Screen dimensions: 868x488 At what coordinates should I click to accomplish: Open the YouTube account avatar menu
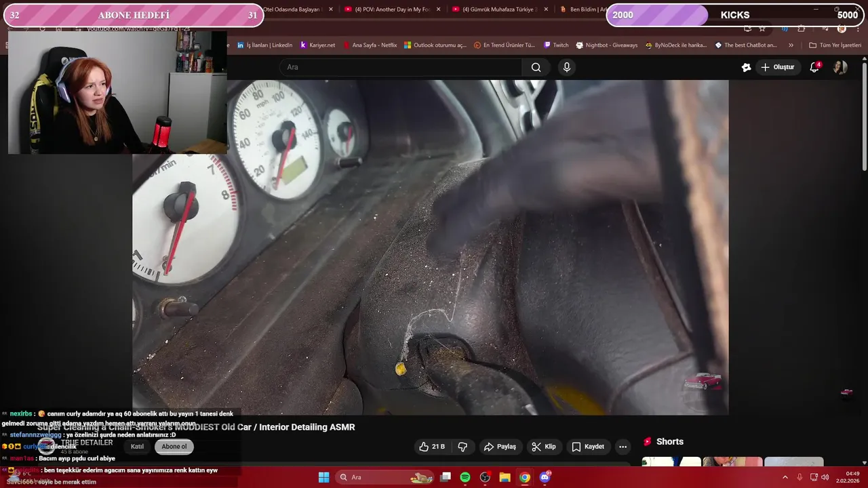840,67
